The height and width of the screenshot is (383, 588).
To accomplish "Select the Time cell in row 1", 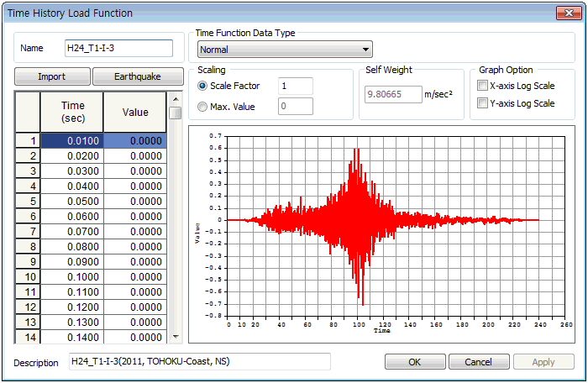I will [71, 141].
